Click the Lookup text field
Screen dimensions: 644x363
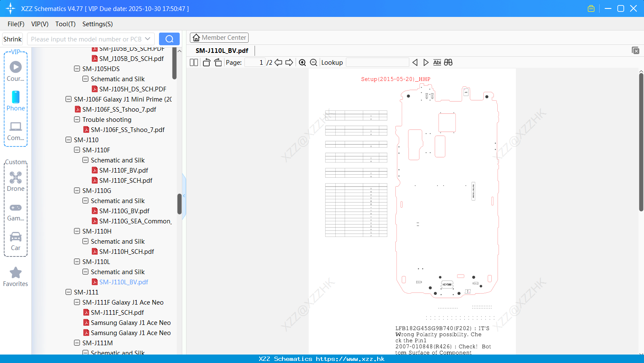(x=377, y=63)
